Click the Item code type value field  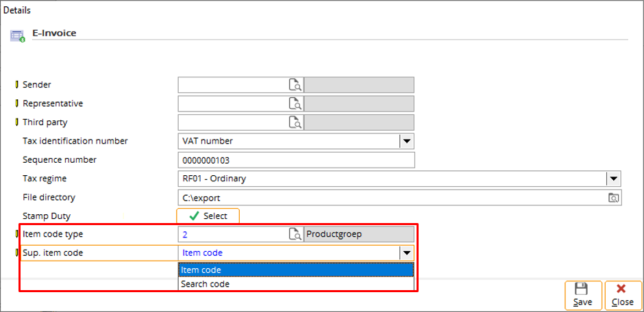[234, 234]
